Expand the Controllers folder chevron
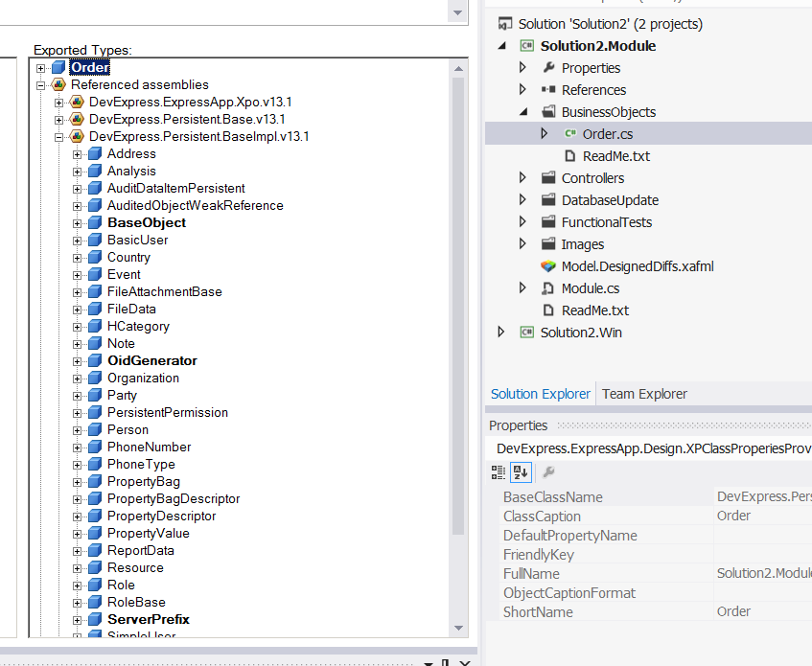The image size is (812, 666). point(521,177)
